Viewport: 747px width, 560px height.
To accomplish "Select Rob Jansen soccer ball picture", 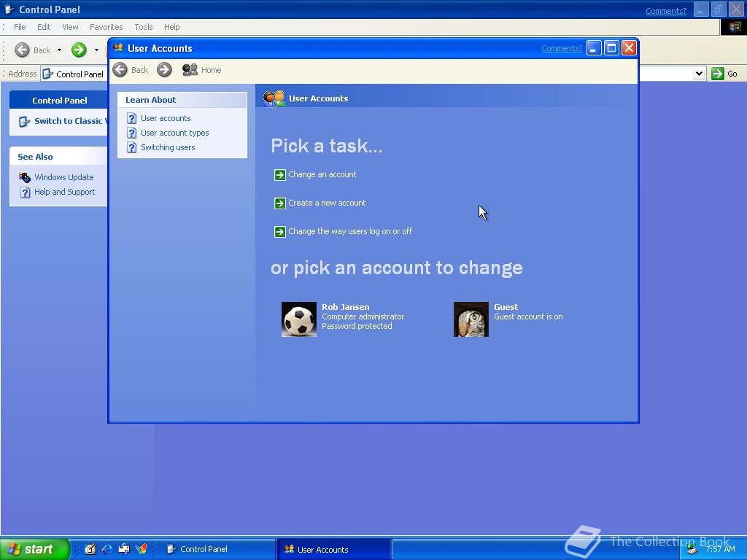I will click(298, 319).
